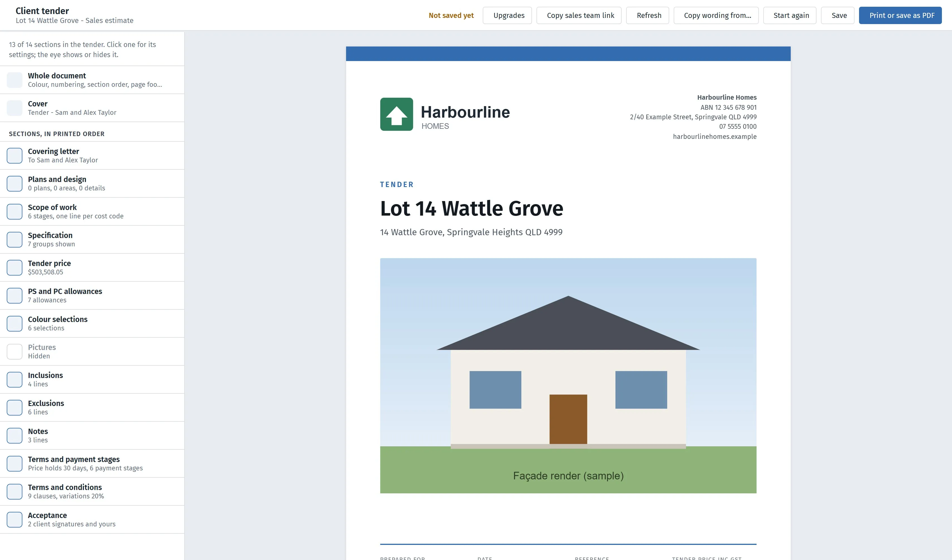This screenshot has width=952, height=560.
Task: Toggle the Acceptance section visibility box
Action: [14, 519]
